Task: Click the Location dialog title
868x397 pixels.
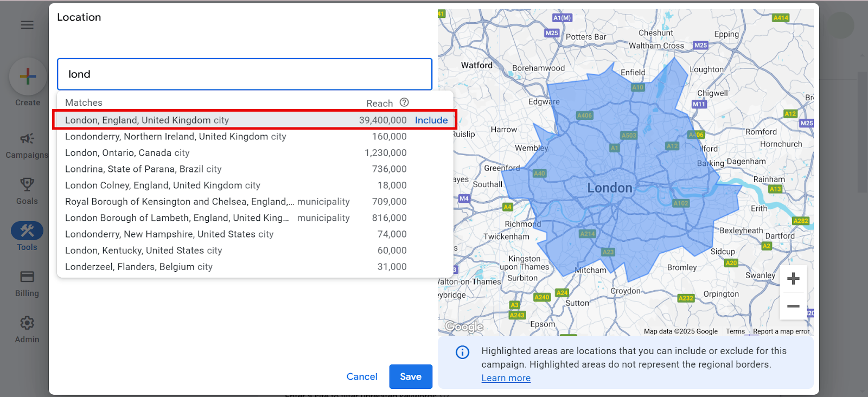Action: [79, 17]
